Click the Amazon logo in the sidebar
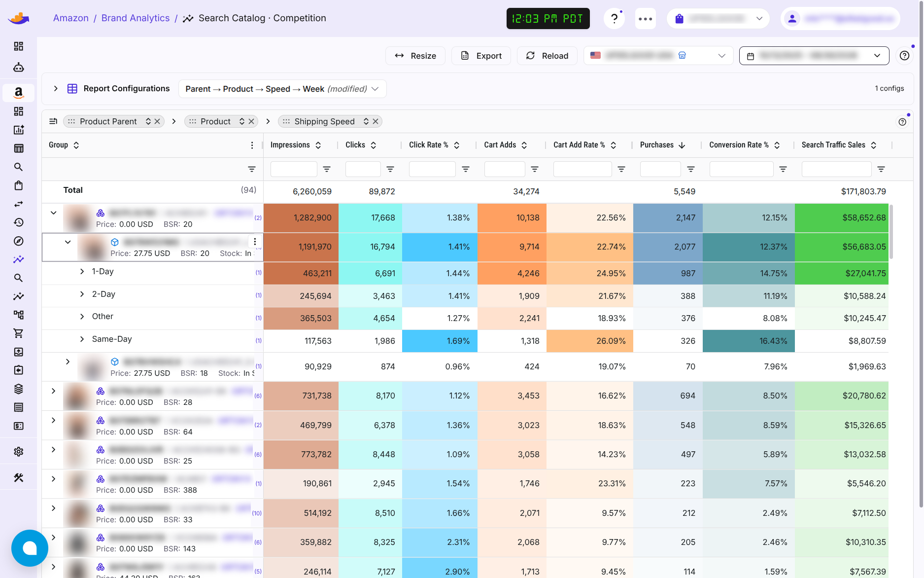 [x=18, y=93]
